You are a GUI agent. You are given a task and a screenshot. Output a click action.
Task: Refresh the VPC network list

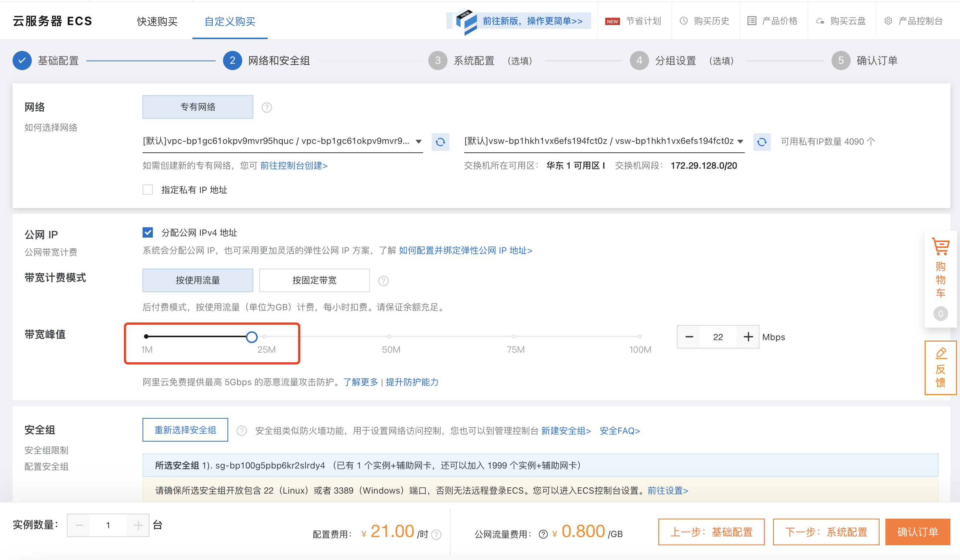coord(440,142)
